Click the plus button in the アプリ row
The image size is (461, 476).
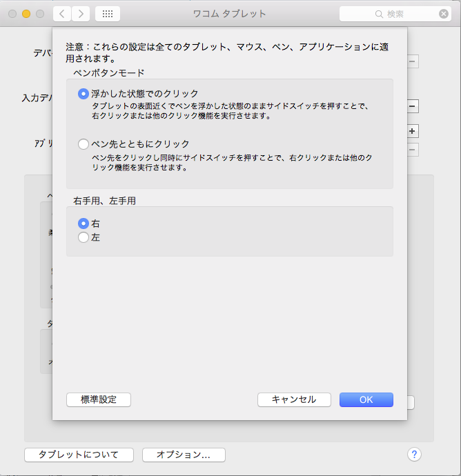(412, 131)
